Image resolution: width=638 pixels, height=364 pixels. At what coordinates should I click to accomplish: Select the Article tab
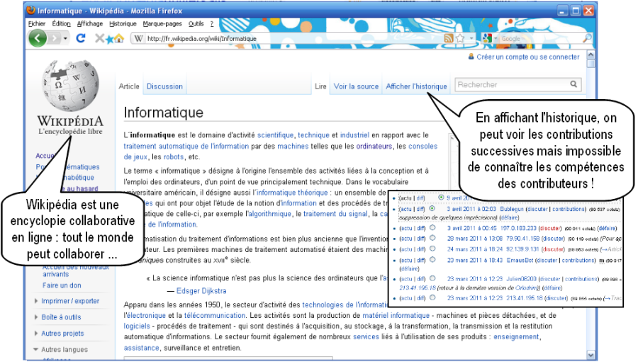point(129,86)
